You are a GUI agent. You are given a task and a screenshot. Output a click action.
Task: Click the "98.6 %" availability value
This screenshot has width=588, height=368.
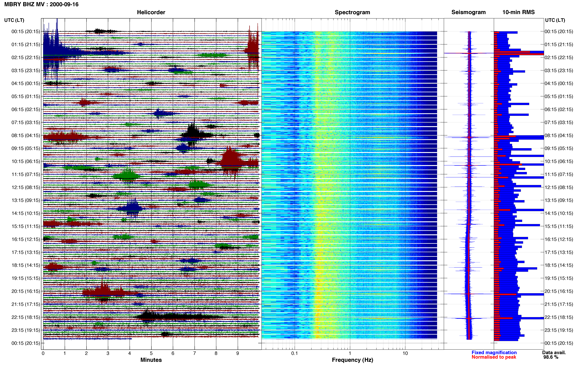pyautogui.click(x=551, y=357)
